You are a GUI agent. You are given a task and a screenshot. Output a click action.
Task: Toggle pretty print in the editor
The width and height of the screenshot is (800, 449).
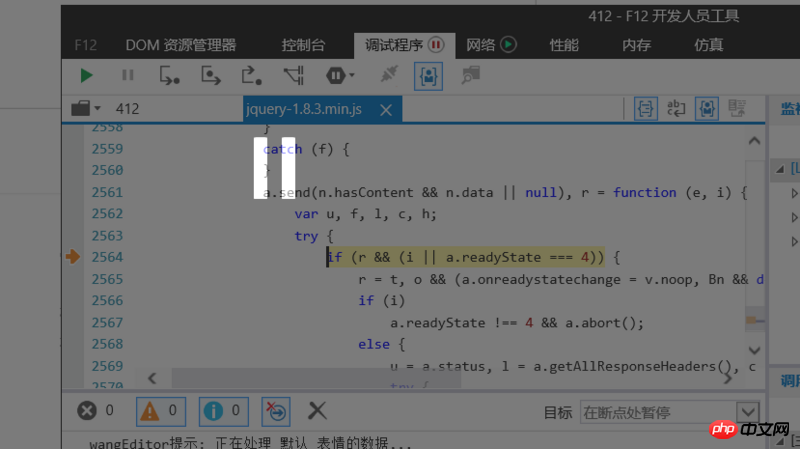coord(647,108)
